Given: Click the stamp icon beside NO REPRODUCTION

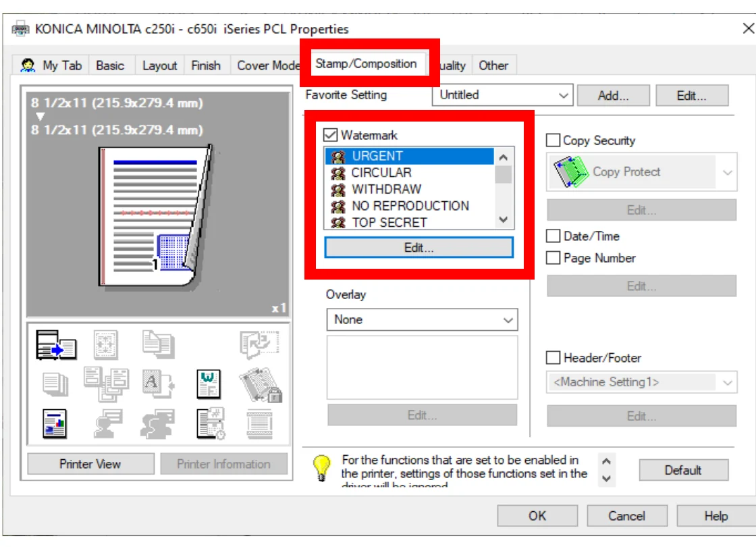Looking at the screenshot, I should pos(338,207).
